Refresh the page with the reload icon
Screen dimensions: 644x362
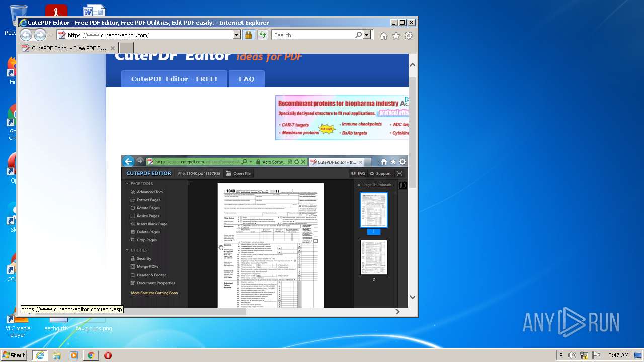[x=262, y=35]
